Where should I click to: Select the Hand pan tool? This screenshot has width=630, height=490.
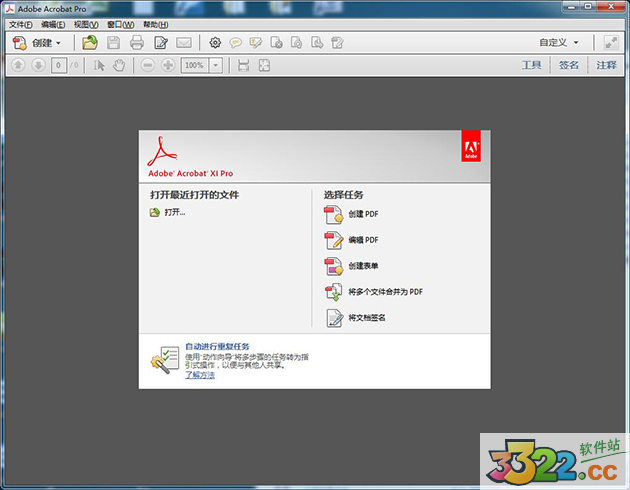[x=119, y=65]
